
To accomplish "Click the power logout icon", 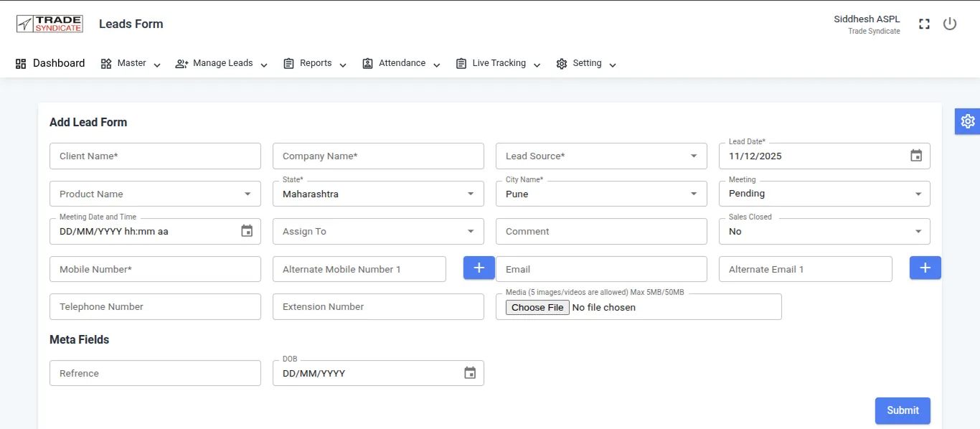I will tap(950, 24).
